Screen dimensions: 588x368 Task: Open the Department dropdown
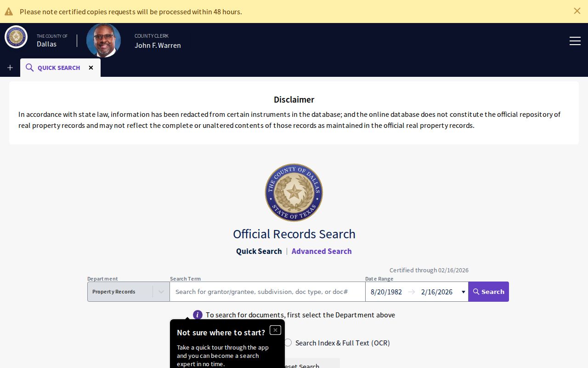click(129, 292)
